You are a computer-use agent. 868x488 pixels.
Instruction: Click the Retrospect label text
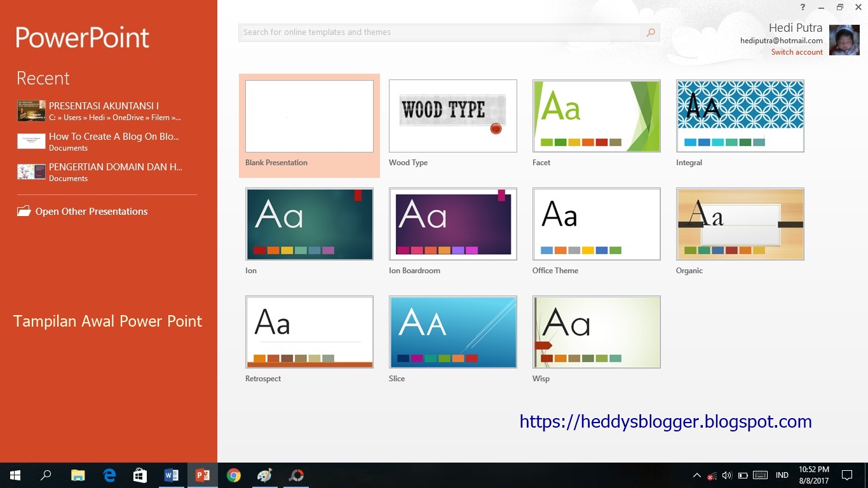(x=263, y=379)
